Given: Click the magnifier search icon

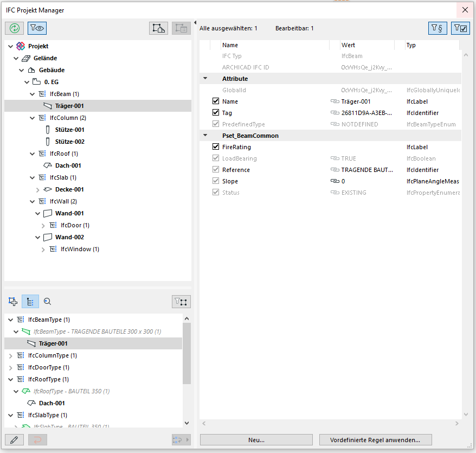Looking at the screenshot, I should coord(47,302).
